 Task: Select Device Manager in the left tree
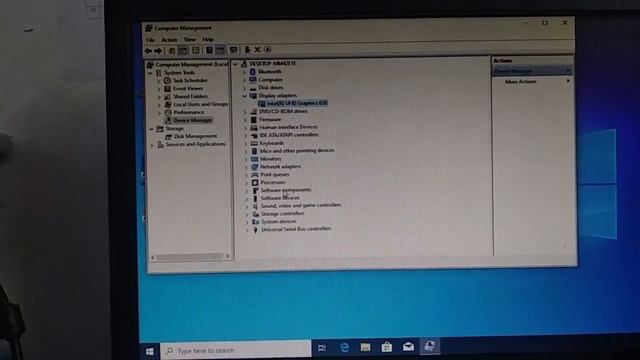[193, 120]
